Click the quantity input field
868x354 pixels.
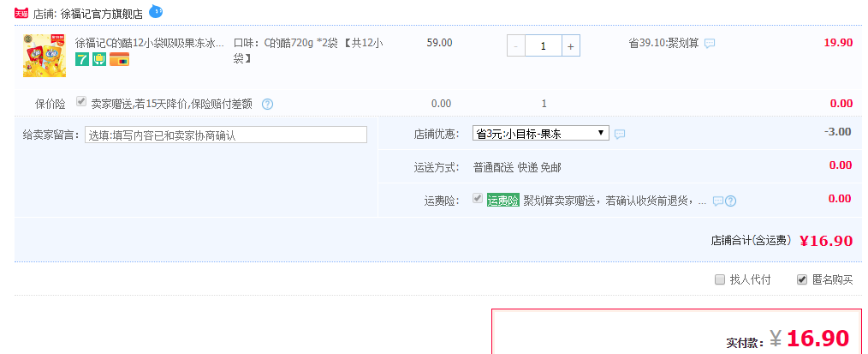click(544, 46)
